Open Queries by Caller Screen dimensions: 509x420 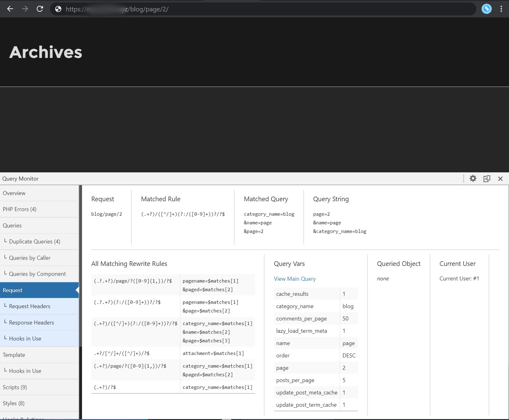coord(30,258)
